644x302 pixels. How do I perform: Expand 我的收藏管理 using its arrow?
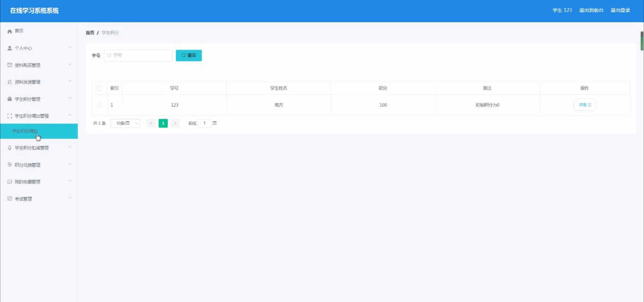(x=70, y=181)
